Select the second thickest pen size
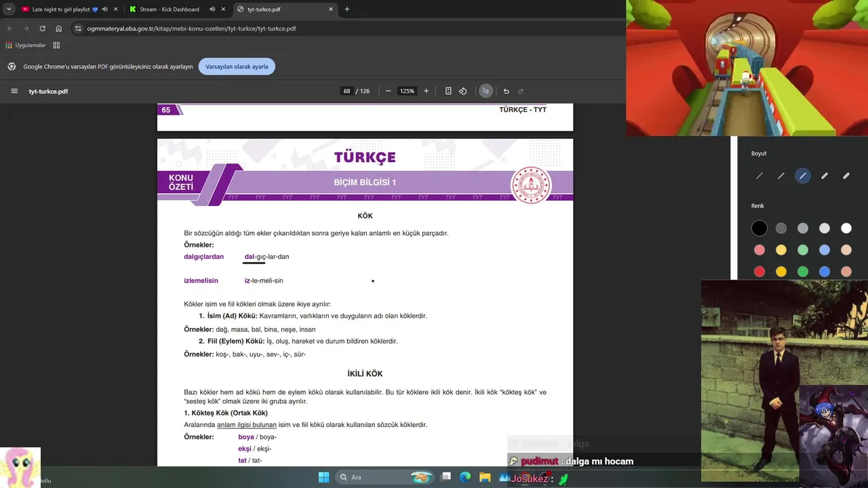This screenshot has height=488, width=868. pos(825,176)
